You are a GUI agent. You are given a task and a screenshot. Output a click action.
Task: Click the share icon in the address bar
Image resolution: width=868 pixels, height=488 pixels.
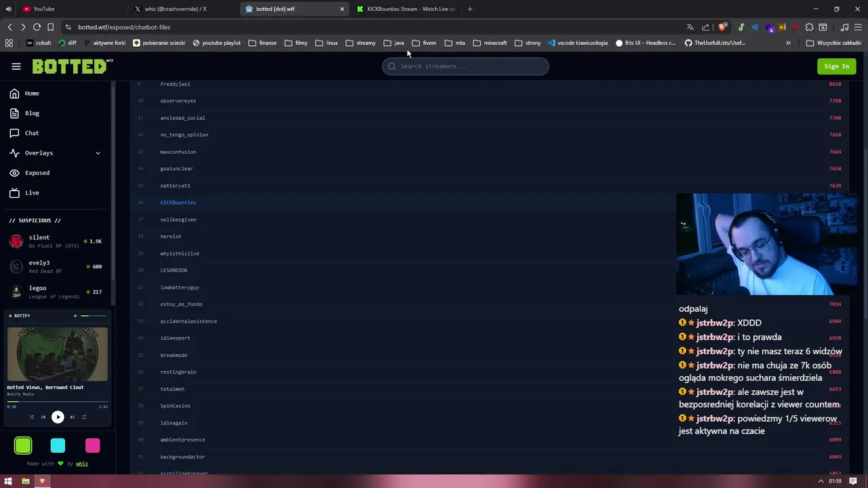[706, 27]
